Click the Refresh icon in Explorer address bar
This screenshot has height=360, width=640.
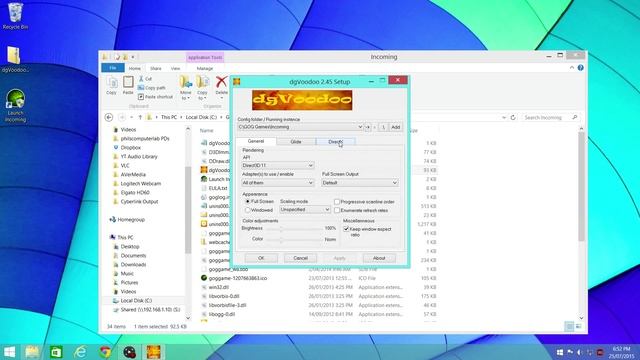513,117
